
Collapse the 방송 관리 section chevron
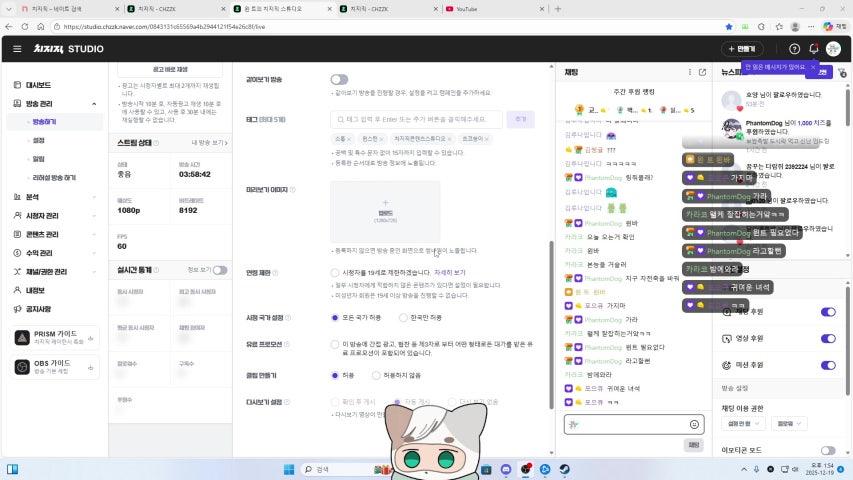point(94,104)
